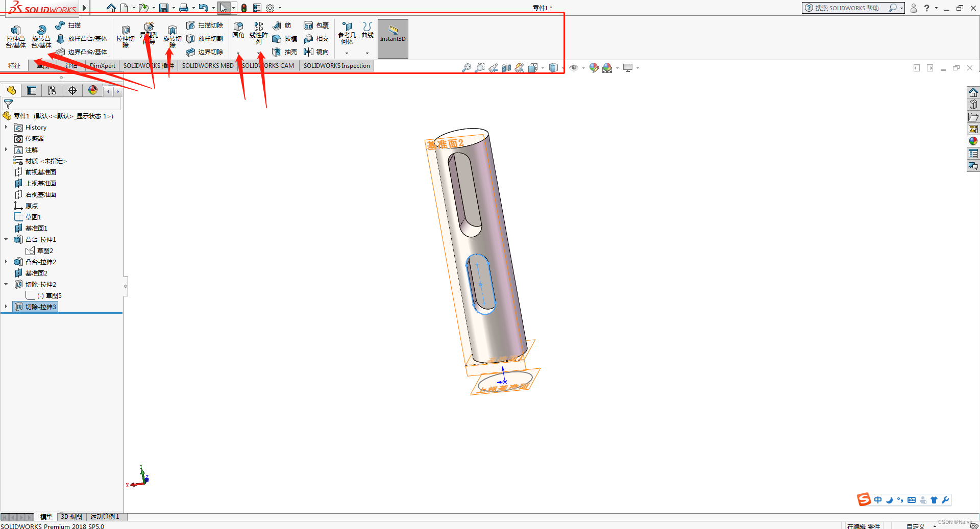The image size is (980, 529).
Task: Open Appearances color ball in task pane
Action: (973, 141)
